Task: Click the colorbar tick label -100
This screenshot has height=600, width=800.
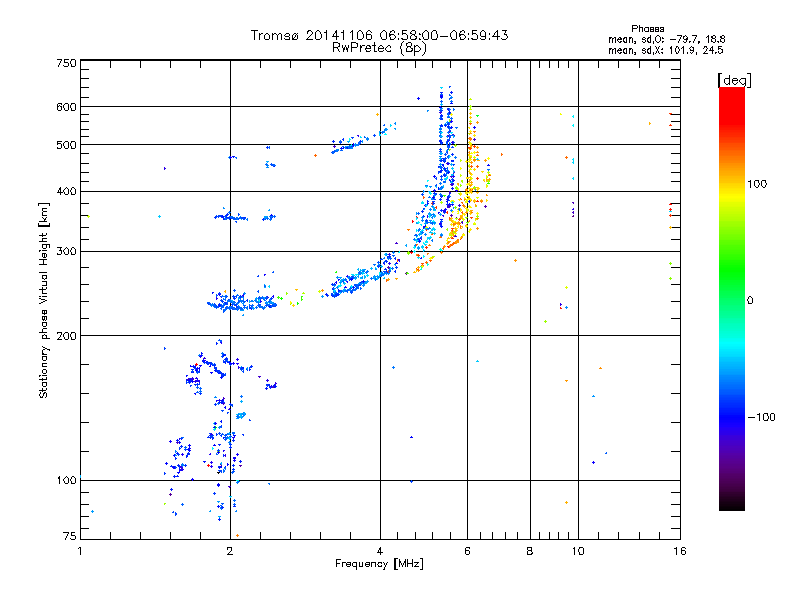Action: [x=763, y=417]
